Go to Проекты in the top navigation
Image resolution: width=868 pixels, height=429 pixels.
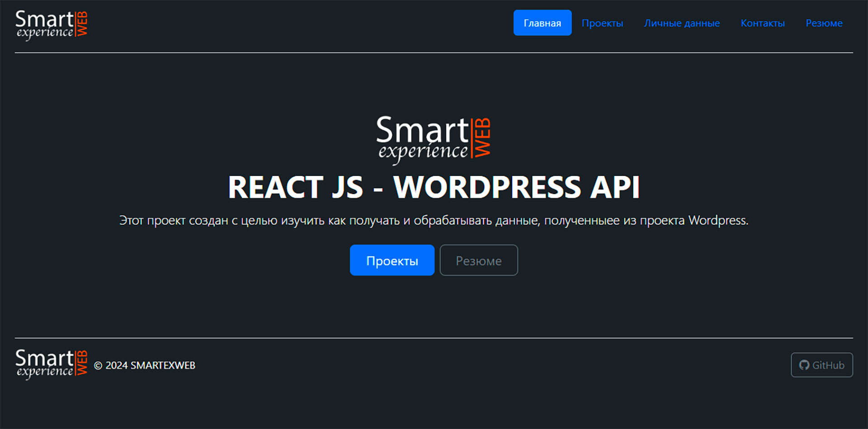click(x=602, y=23)
